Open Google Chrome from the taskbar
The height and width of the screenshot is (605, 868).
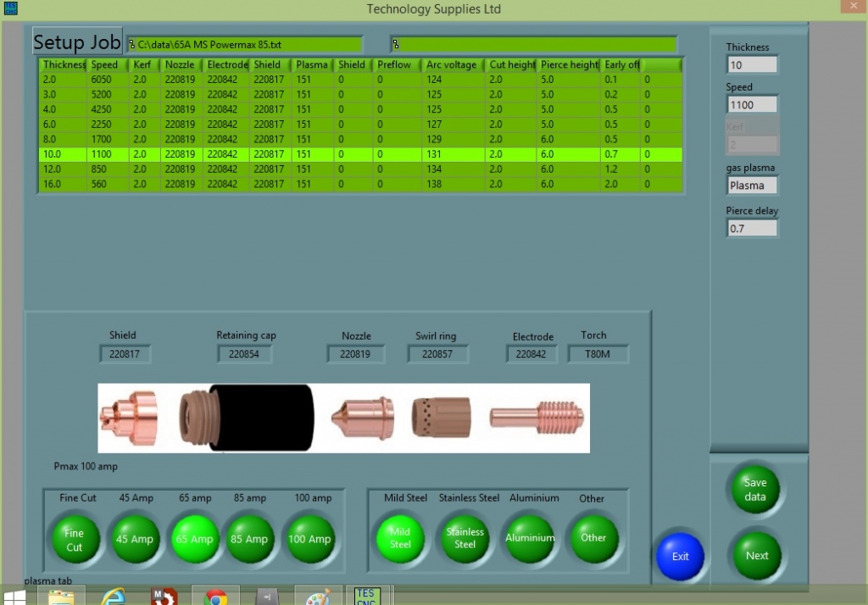[x=215, y=597]
